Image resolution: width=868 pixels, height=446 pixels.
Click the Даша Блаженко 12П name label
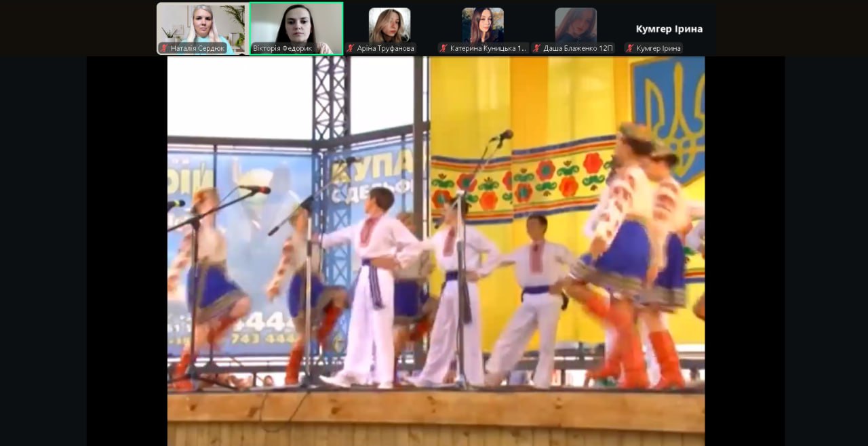[x=578, y=48]
